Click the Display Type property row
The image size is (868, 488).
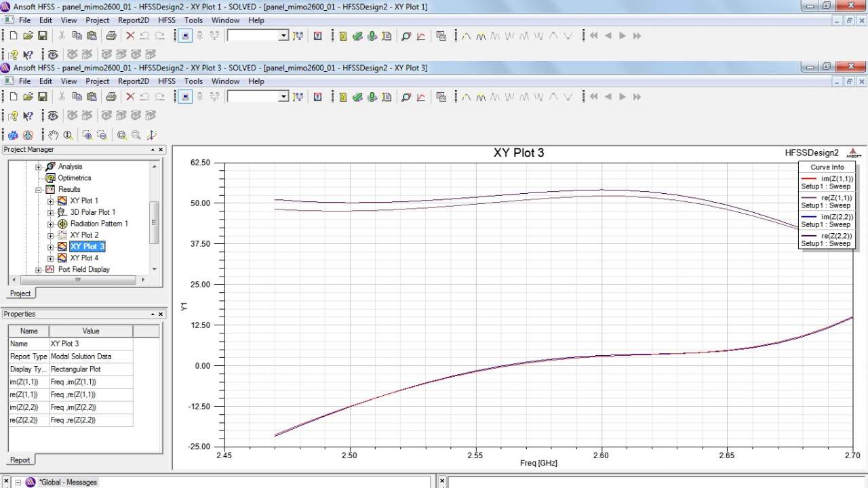click(x=28, y=369)
